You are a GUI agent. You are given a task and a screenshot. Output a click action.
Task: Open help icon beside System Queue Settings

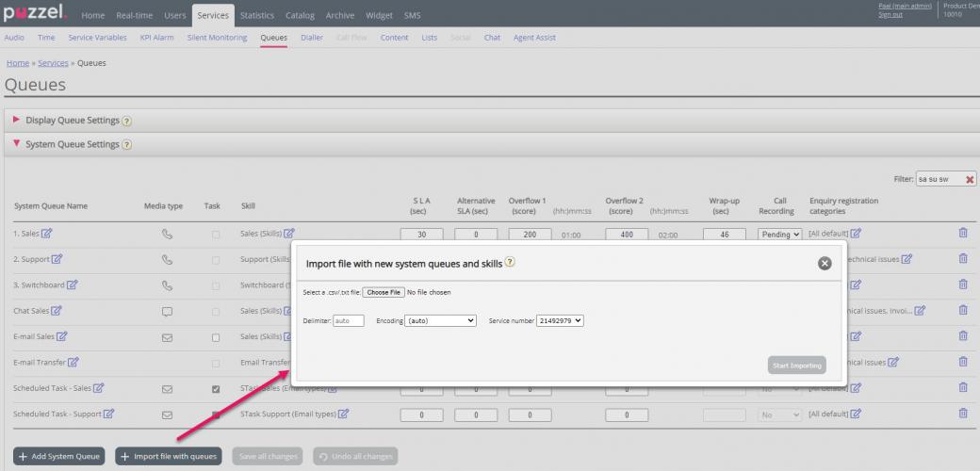(x=127, y=145)
